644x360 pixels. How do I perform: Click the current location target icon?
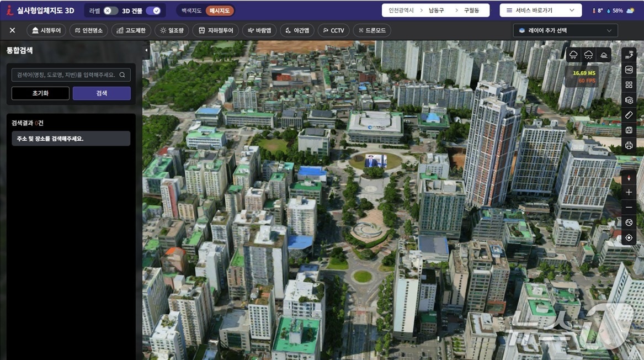click(629, 238)
